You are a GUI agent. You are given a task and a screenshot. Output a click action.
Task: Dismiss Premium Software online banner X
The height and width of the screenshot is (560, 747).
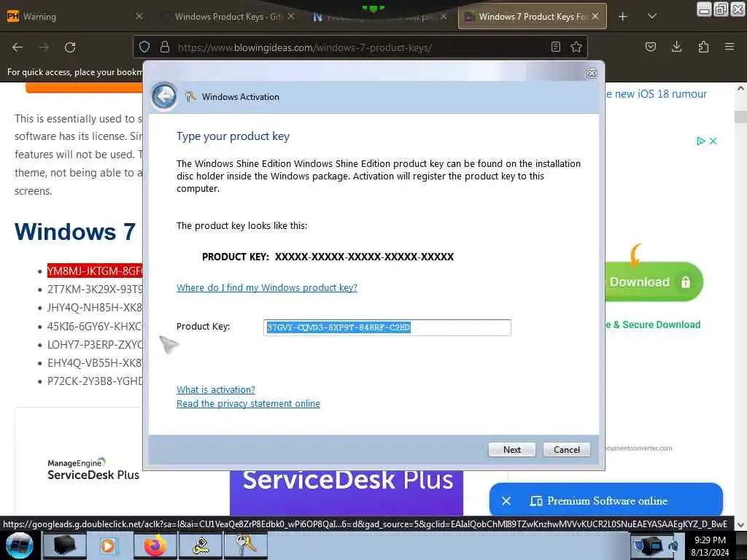[506, 501]
